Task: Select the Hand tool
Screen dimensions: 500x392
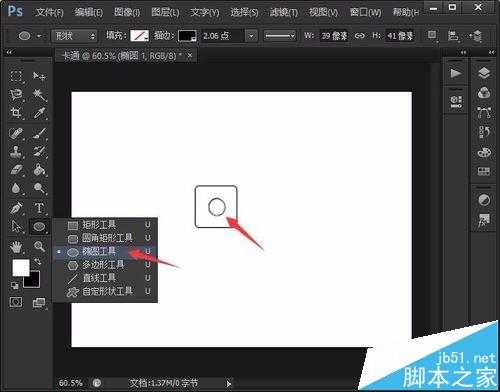Action: pyautogui.click(x=16, y=247)
